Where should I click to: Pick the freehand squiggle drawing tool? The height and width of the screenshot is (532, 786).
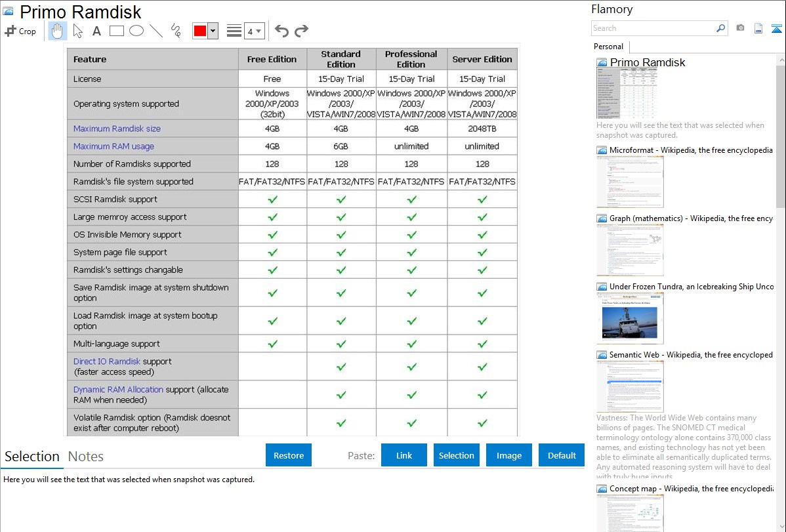(176, 31)
